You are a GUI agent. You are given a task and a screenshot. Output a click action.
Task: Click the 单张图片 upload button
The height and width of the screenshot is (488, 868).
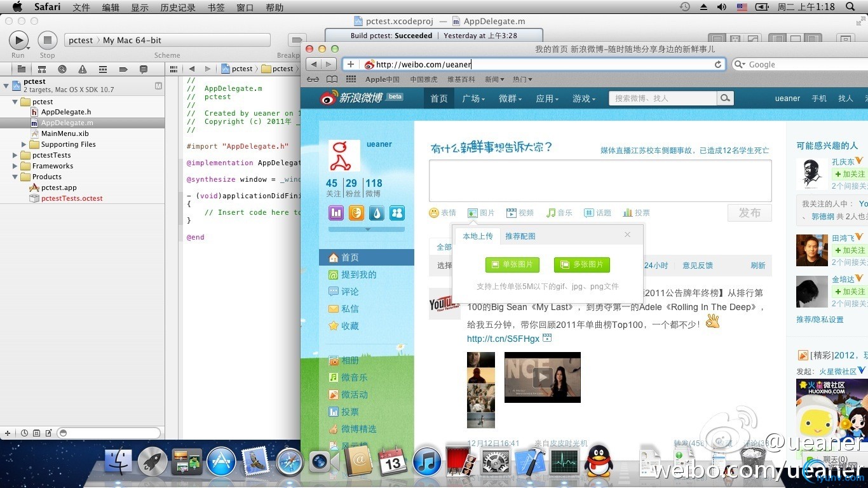pos(512,264)
